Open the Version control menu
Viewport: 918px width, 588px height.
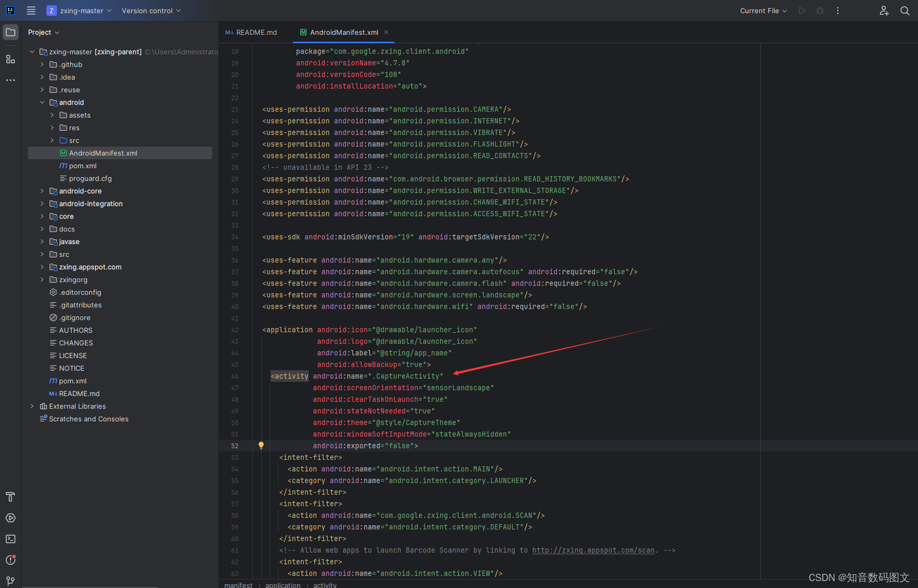(x=151, y=11)
